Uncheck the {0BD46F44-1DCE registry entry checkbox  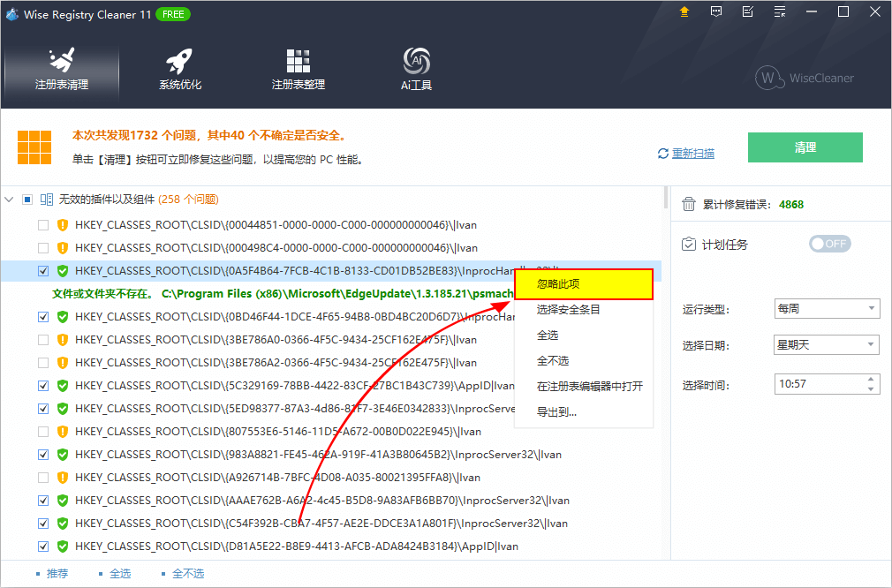tap(43, 317)
